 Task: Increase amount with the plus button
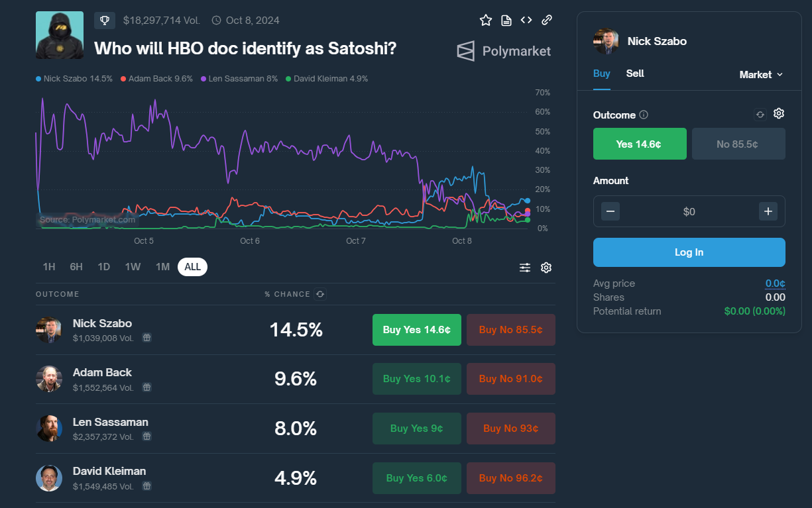pyautogui.click(x=768, y=211)
